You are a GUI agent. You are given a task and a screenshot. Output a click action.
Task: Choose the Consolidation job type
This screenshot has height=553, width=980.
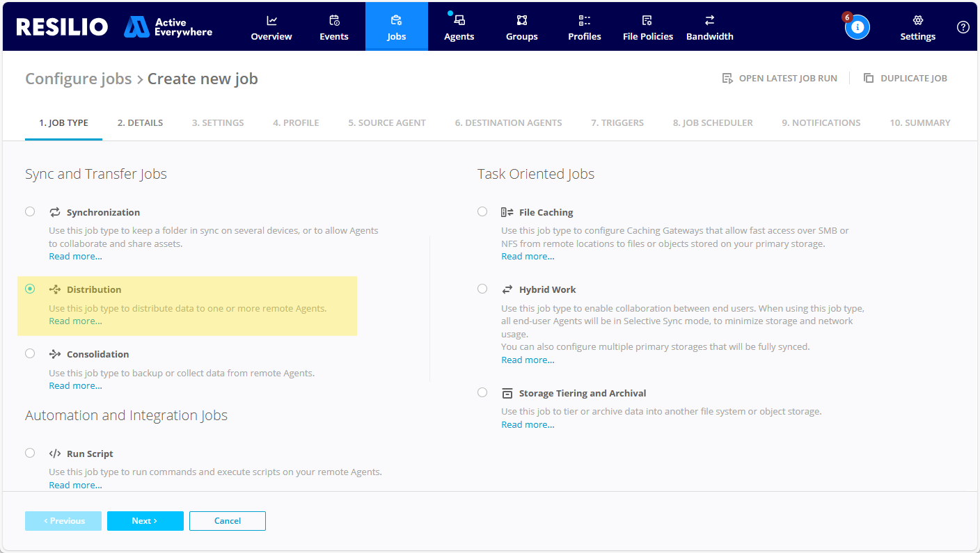click(30, 353)
